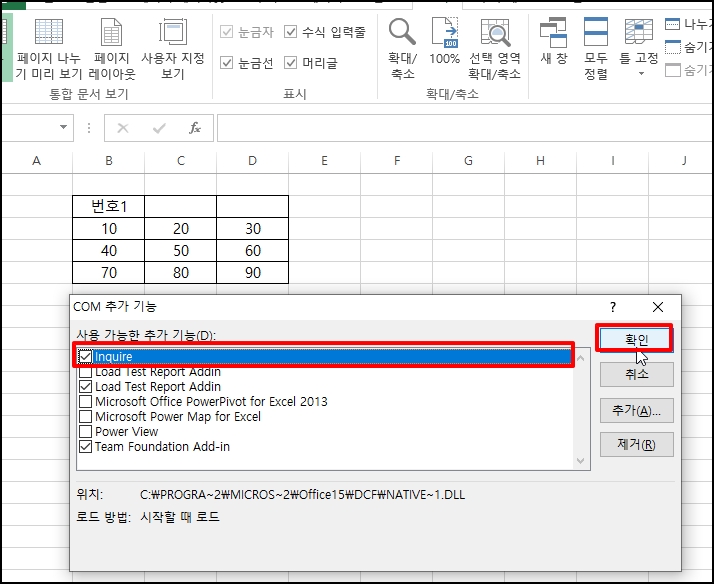Viewport: 714px width, 584px height.
Task: Select cell with value 80
Action: [181, 272]
